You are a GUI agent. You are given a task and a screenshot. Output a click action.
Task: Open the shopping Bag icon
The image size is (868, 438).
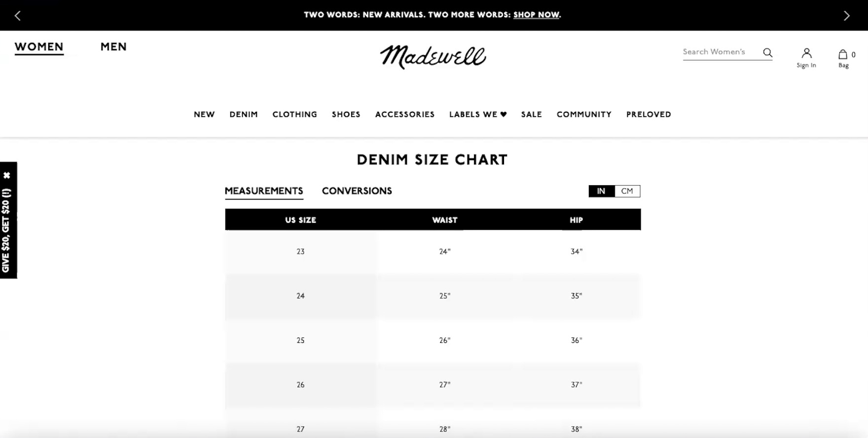coord(843,57)
